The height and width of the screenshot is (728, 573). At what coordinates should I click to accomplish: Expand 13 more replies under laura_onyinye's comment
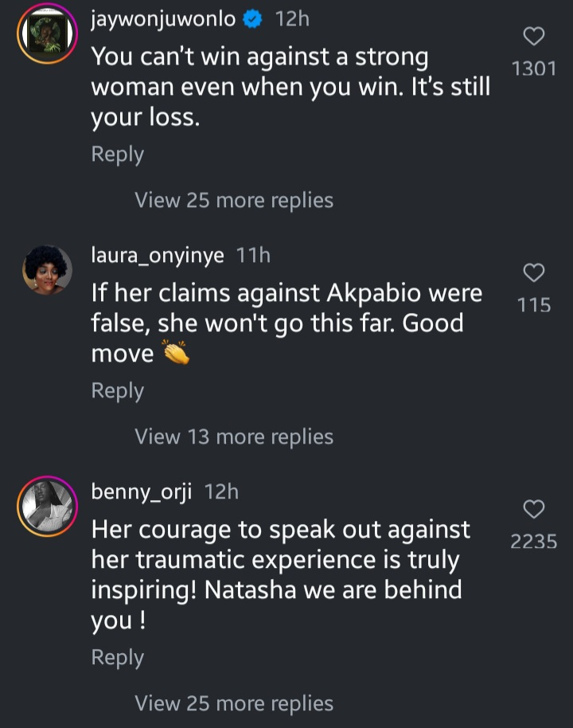pyautogui.click(x=234, y=436)
